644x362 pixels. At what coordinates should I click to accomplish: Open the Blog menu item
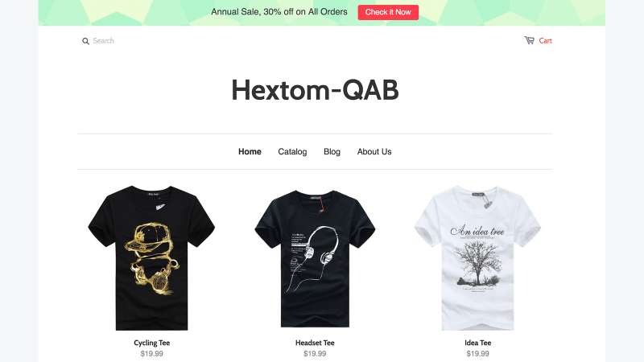point(332,151)
